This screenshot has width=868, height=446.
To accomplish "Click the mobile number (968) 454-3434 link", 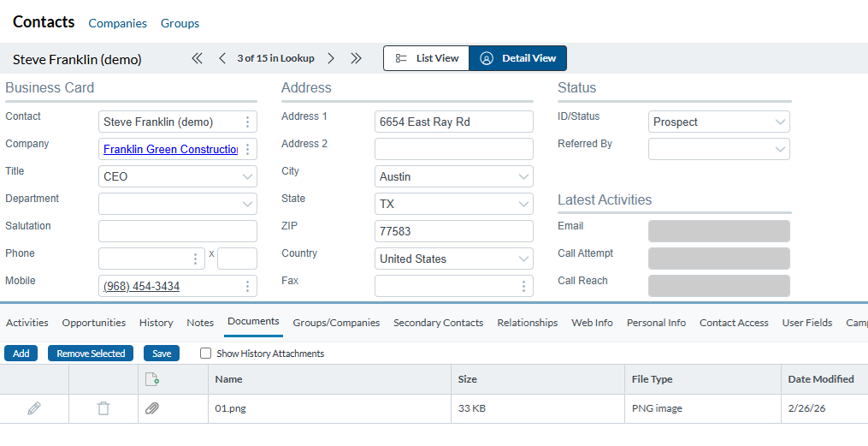I will (142, 286).
